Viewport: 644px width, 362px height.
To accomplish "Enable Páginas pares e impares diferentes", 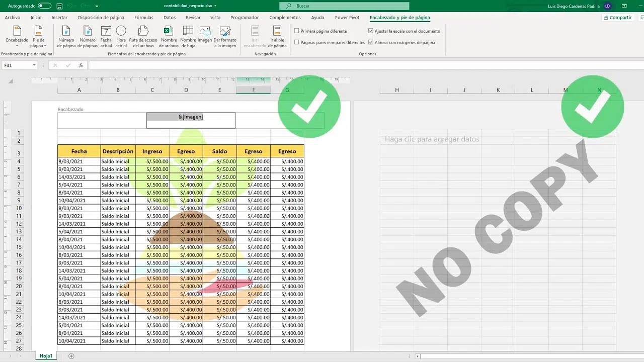I will pos(297,43).
